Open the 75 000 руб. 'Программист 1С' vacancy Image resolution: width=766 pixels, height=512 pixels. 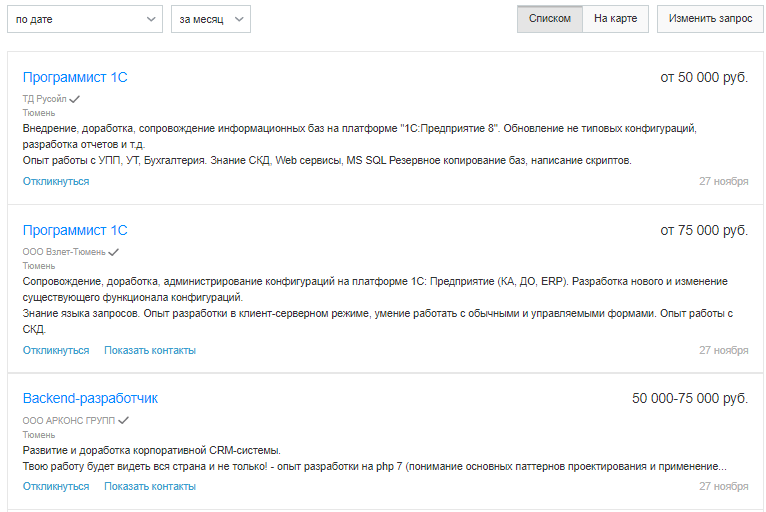click(x=75, y=230)
